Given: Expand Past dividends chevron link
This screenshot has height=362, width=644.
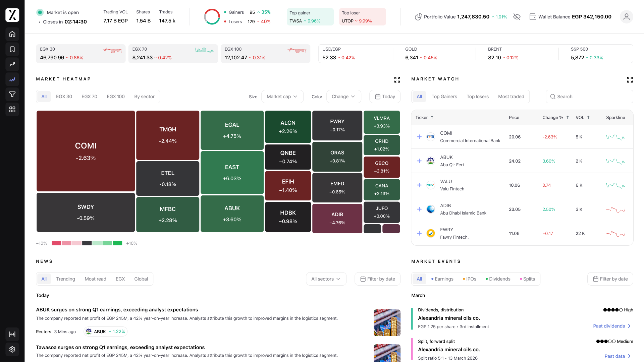Looking at the screenshot, I should pos(612,326).
